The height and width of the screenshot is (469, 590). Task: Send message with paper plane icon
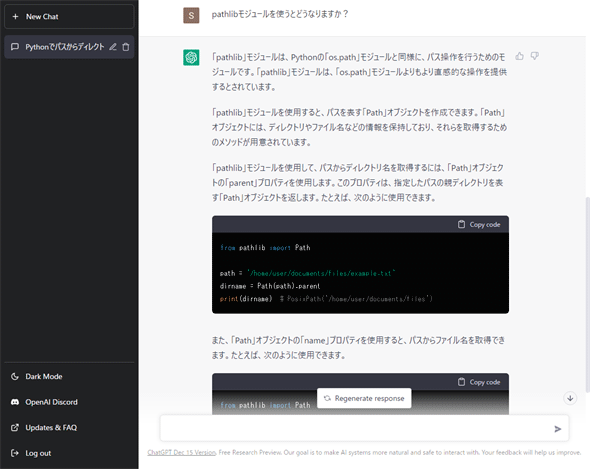coord(558,429)
